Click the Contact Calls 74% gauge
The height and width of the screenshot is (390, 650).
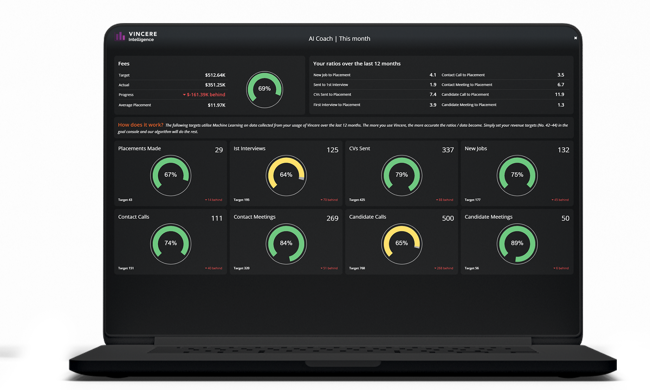tap(170, 244)
